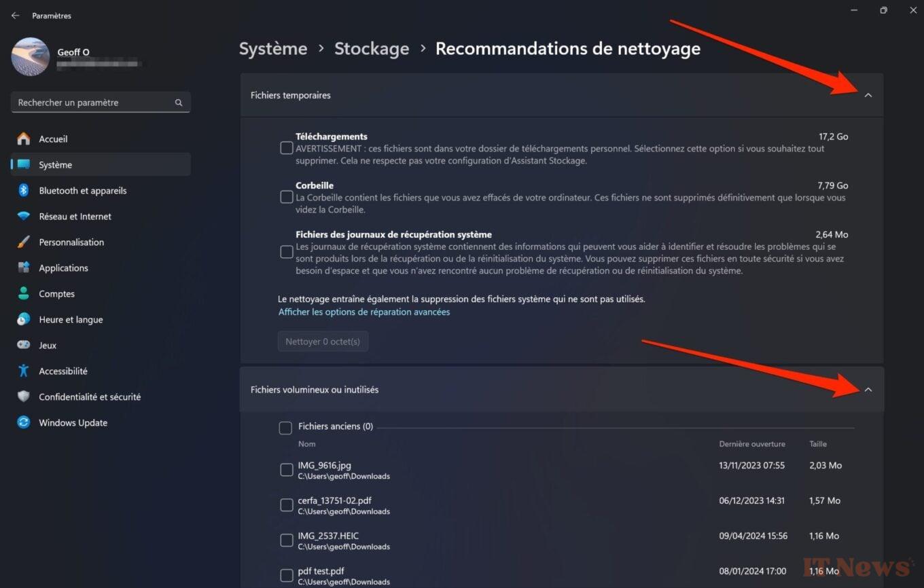Image resolution: width=924 pixels, height=588 pixels.
Task: Check the Téléchargements cleanup checkbox
Action: point(286,147)
